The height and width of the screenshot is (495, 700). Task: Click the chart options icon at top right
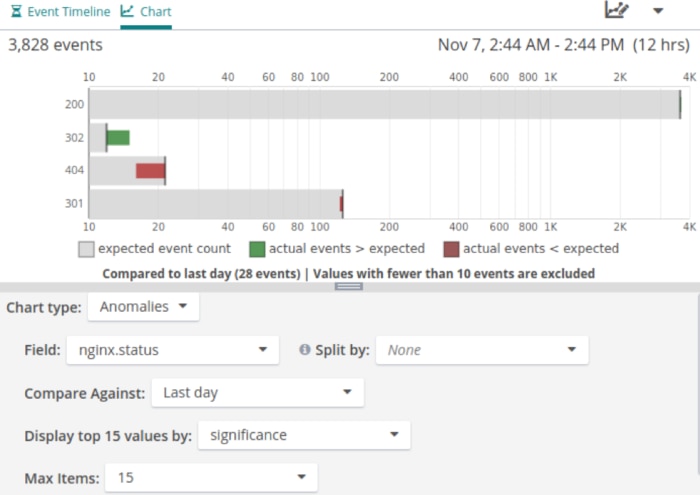tap(617, 10)
